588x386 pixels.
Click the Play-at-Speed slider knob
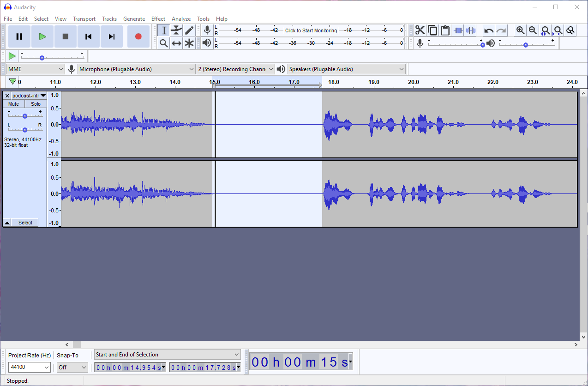click(42, 58)
